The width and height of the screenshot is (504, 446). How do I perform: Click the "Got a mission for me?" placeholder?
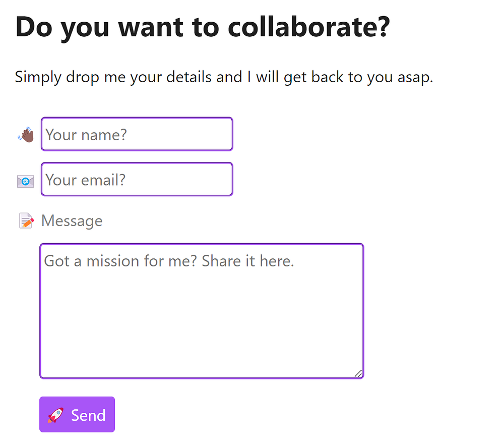(x=120, y=261)
